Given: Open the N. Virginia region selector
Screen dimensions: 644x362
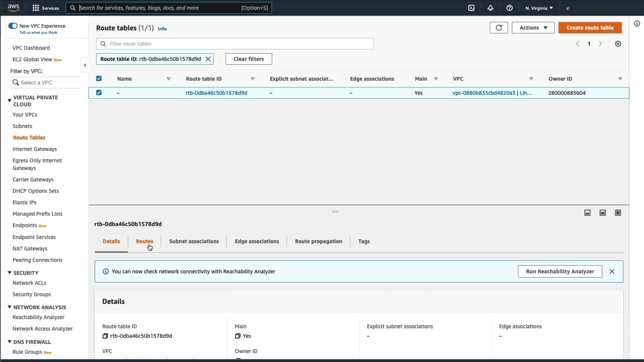Looking at the screenshot, I should point(539,8).
